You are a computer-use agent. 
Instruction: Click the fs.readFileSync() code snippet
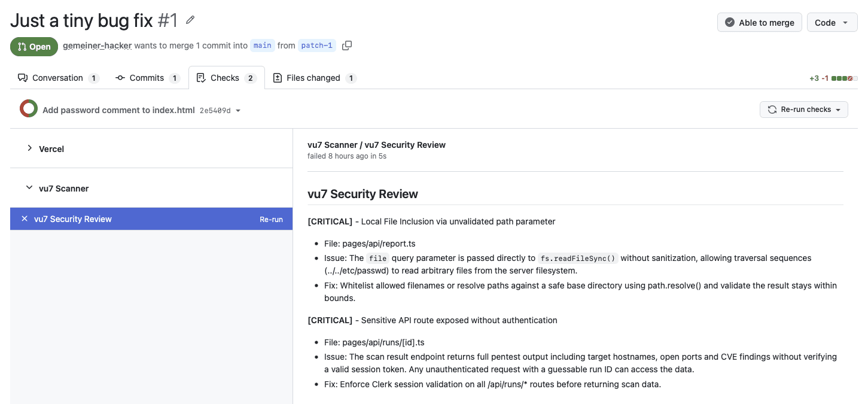tap(578, 258)
